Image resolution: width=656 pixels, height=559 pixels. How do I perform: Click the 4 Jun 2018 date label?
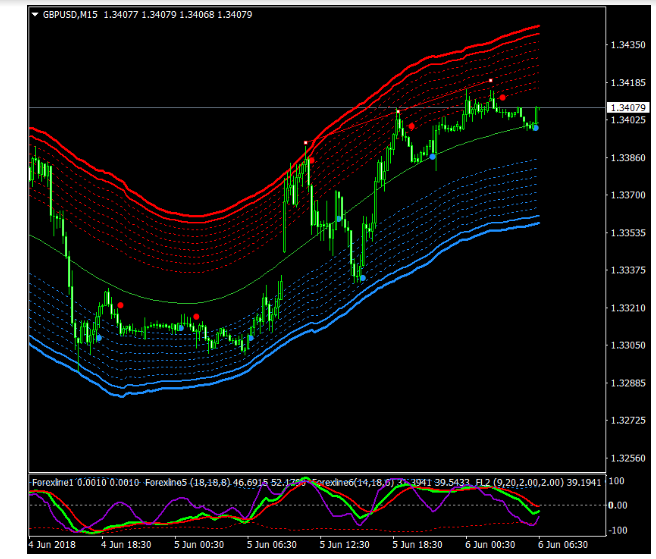pos(52,545)
